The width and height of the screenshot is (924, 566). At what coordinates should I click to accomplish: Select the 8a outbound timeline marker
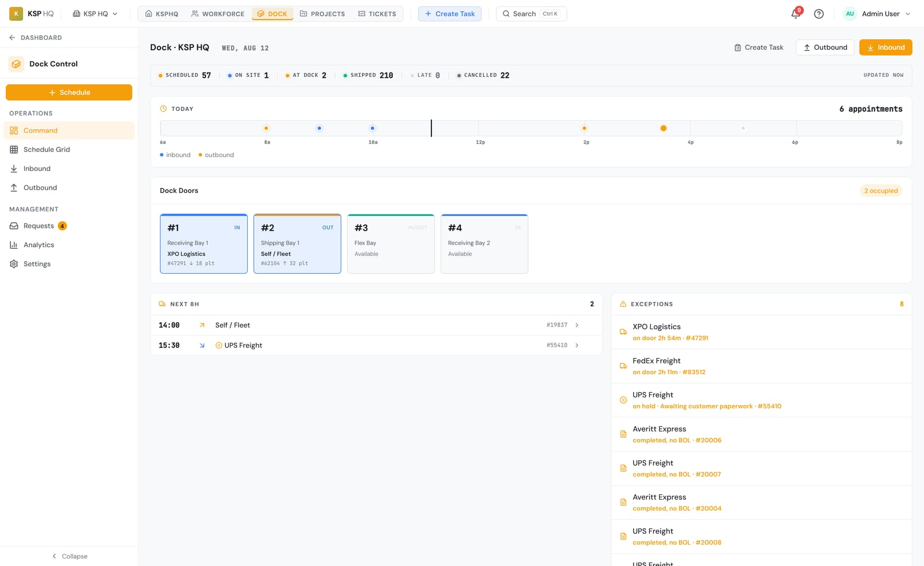[x=266, y=128]
